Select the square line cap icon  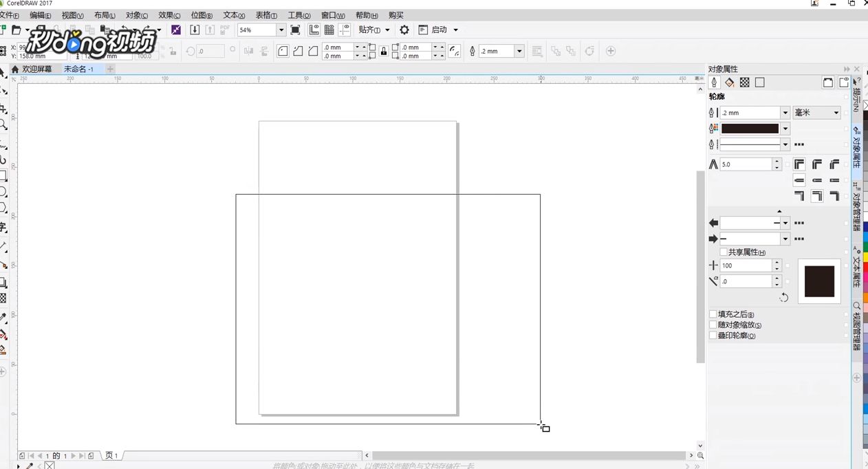pos(799,180)
